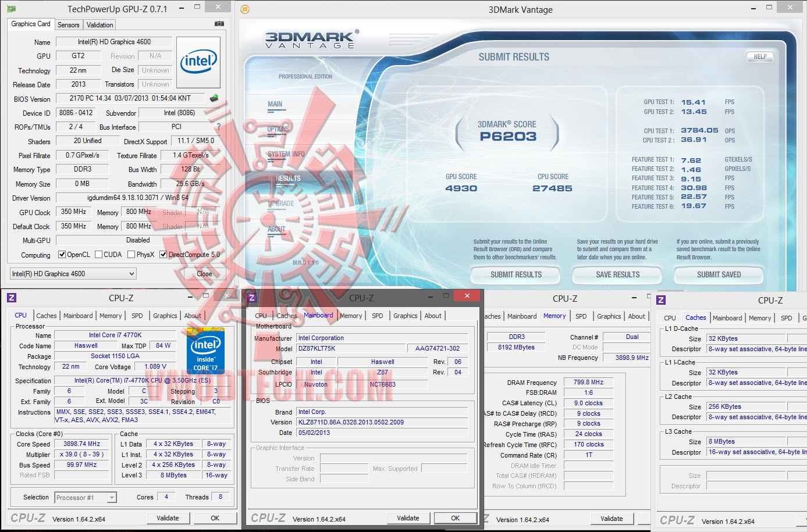807x532 pixels.
Task: Open the Graphics tab in the Mainboard CPU-Z window
Action: pyautogui.click(x=406, y=316)
